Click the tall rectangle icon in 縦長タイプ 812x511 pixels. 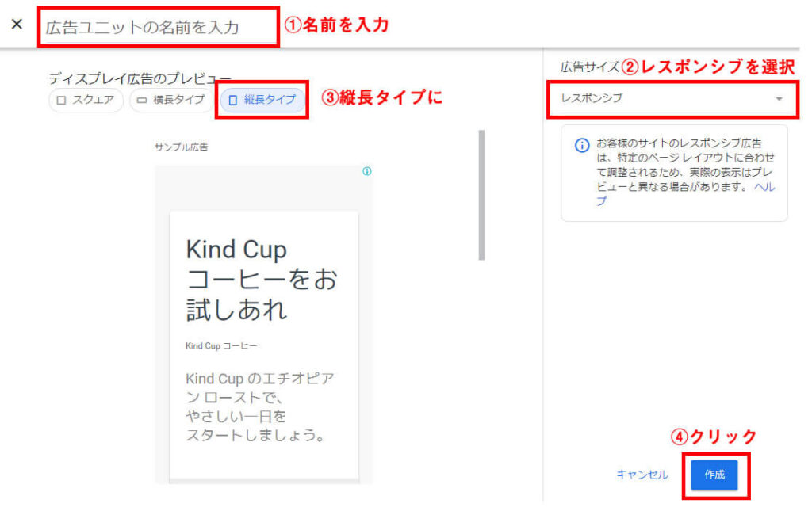(x=233, y=101)
